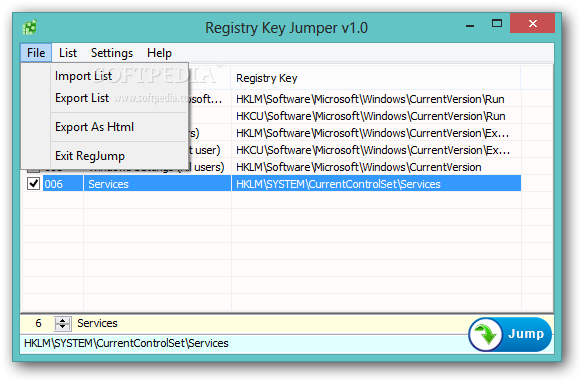Screen dimensions: 582x382
Task: Select the 006 number cell
Action: point(62,184)
